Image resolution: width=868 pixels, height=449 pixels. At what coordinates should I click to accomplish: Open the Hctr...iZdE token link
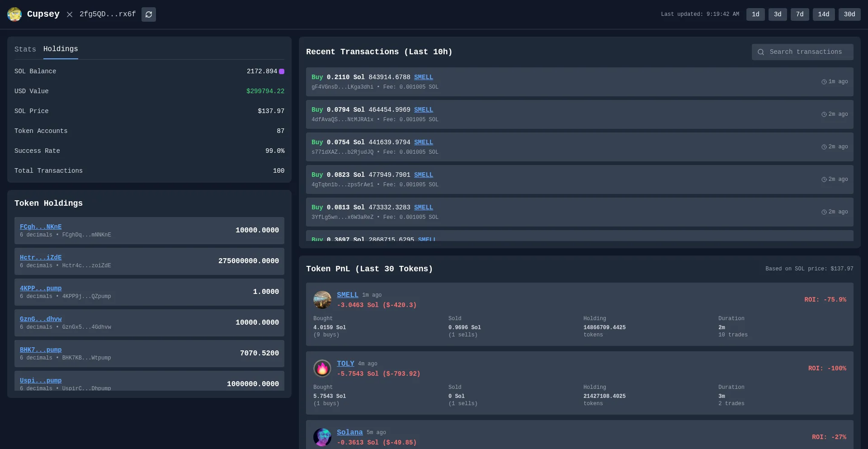[x=41, y=258]
